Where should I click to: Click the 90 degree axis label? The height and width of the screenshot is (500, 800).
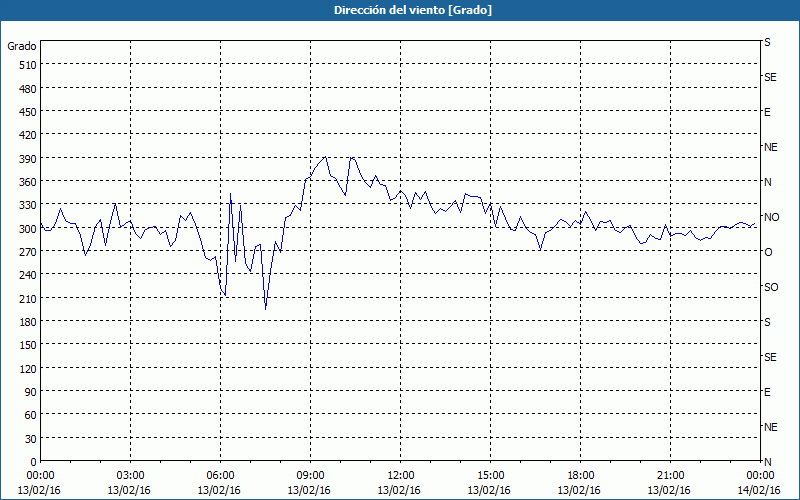tap(31, 392)
